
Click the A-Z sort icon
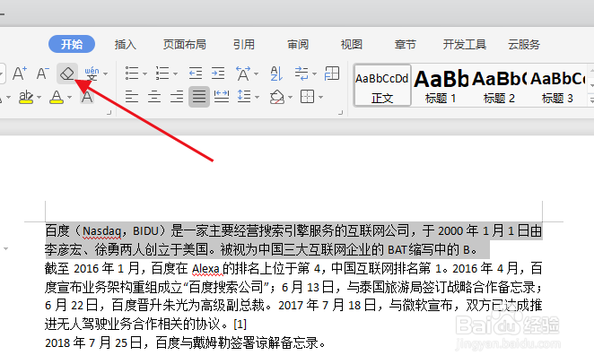[x=276, y=74]
